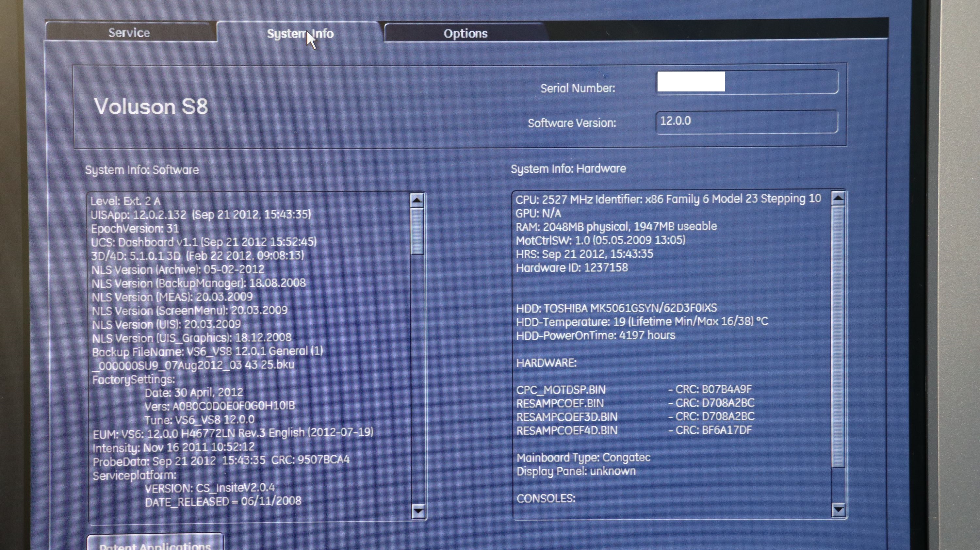Select the 'Intensity: Nov 16 2011' line
The height and width of the screenshot is (550, 980).
174,447
